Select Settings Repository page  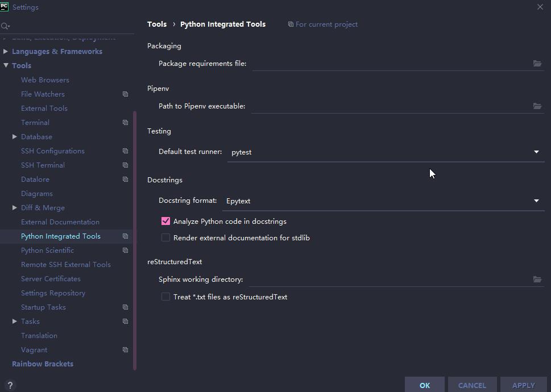(53, 293)
